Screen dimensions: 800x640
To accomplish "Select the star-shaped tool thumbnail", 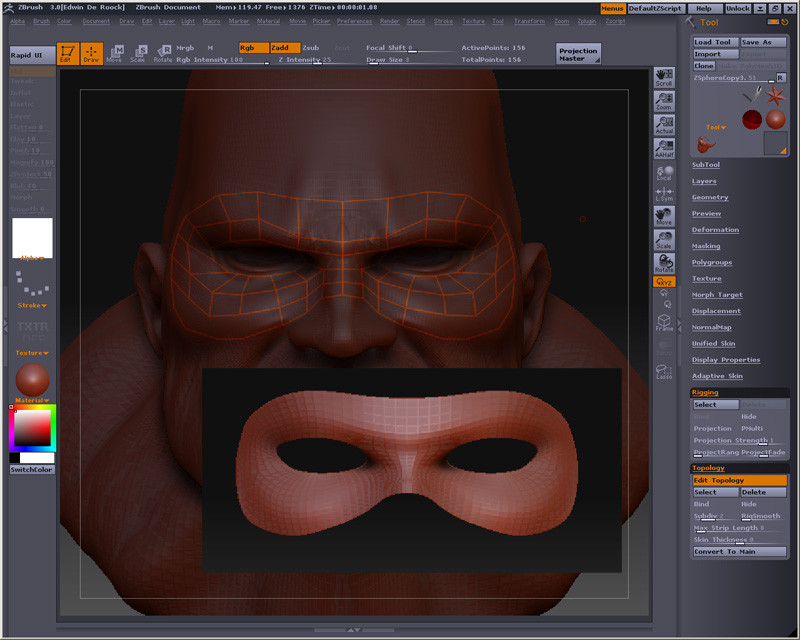I will point(775,95).
